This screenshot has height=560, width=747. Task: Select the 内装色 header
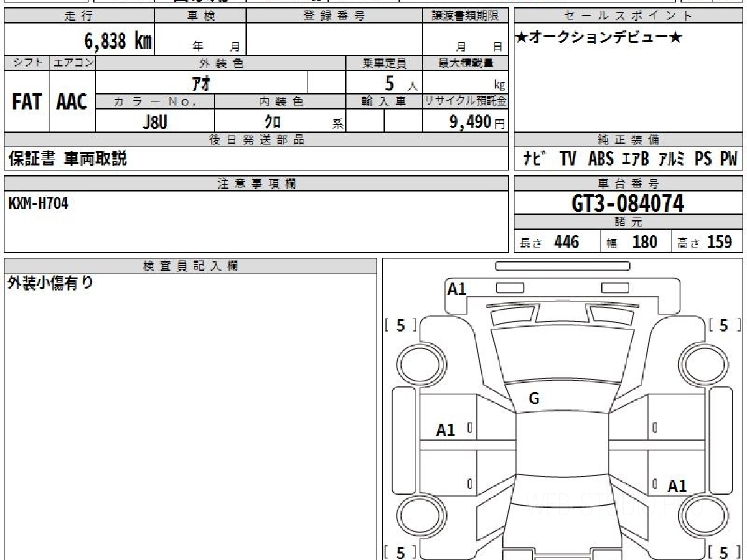[x=280, y=102]
